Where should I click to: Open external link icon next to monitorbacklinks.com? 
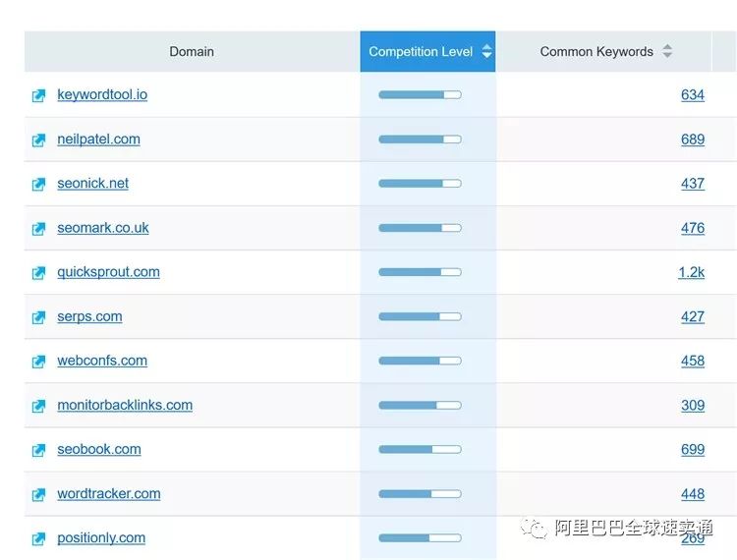tap(38, 406)
